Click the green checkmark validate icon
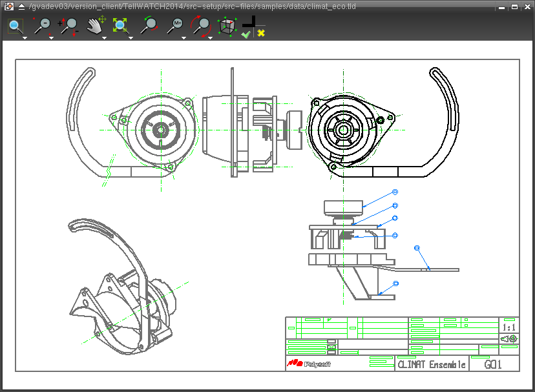 pos(246,34)
